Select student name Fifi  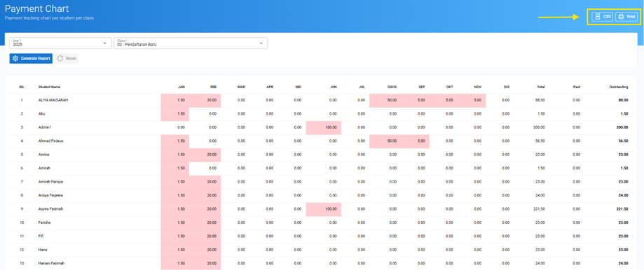click(x=41, y=236)
